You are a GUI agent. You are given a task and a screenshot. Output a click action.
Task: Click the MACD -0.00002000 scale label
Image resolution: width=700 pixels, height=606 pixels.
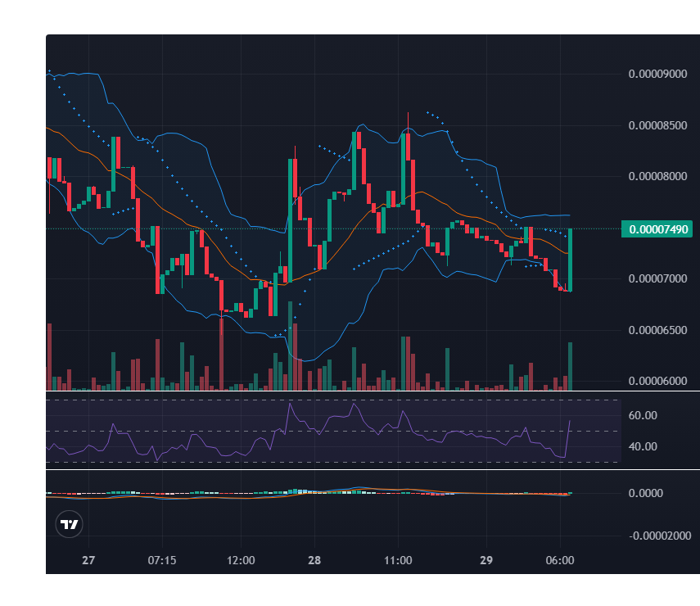tap(660, 536)
